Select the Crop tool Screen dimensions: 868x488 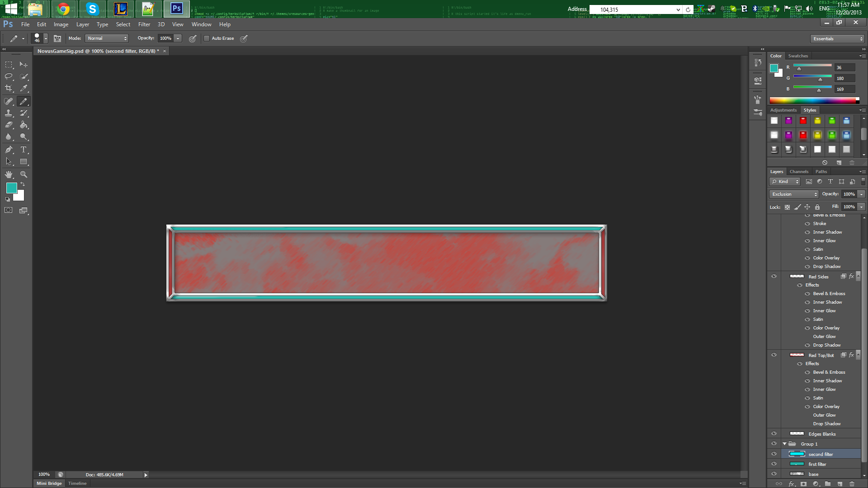coord(9,89)
